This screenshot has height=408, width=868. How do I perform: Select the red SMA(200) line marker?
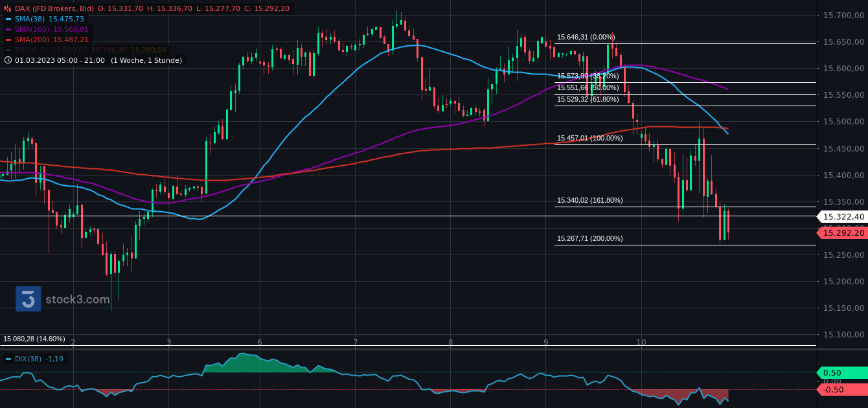[x=9, y=40]
